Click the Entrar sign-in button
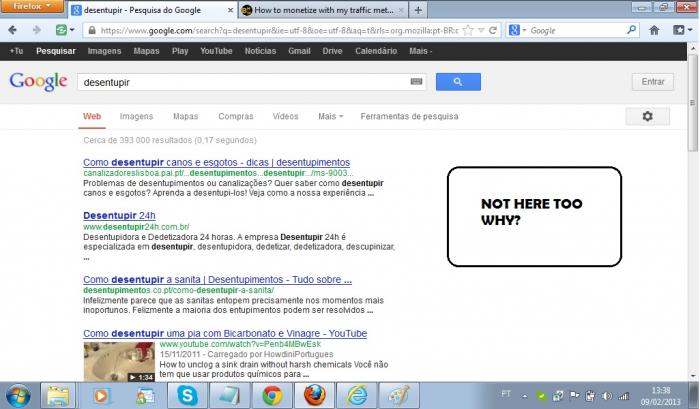700x409 pixels. pos(653,82)
